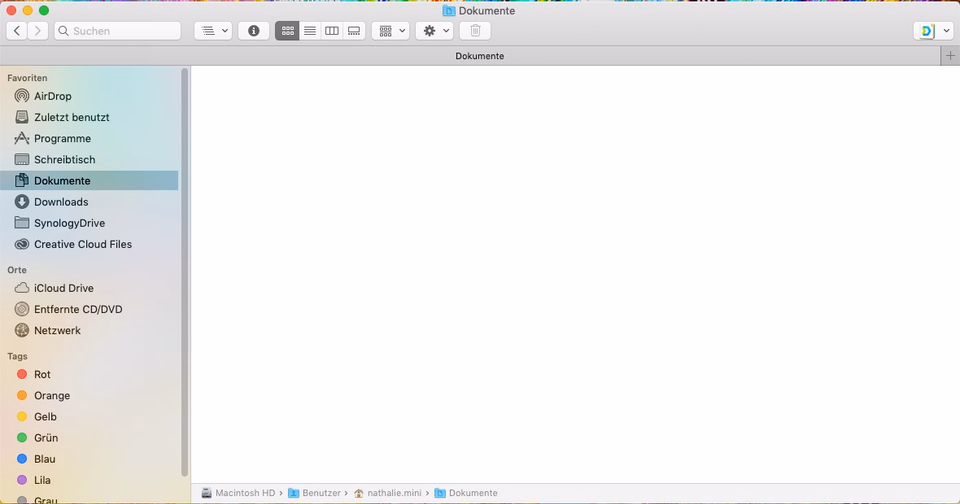
Task: Open Zuletzt benutzt in sidebar
Action: [89, 117]
